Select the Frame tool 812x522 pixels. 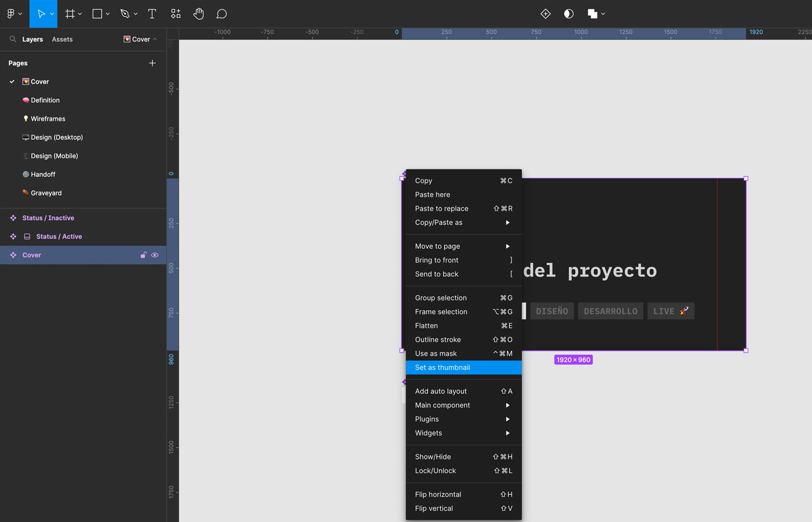[x=70, y=14]
